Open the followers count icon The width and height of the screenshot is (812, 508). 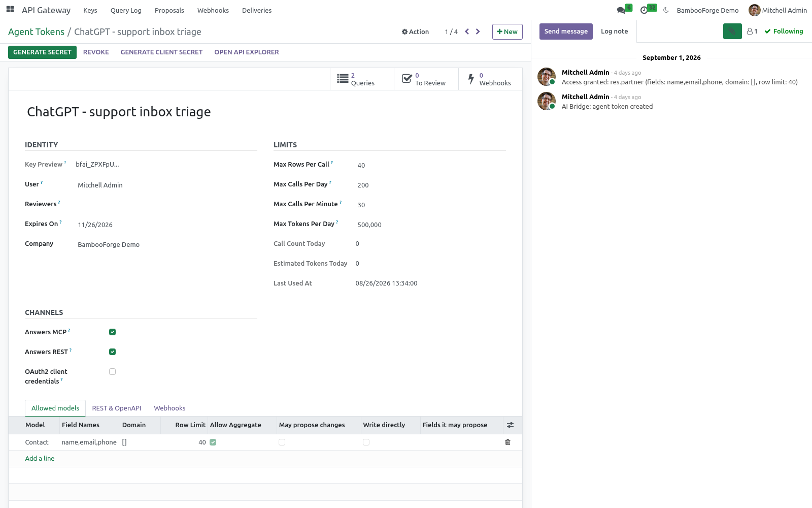click(x=752, y=31)
